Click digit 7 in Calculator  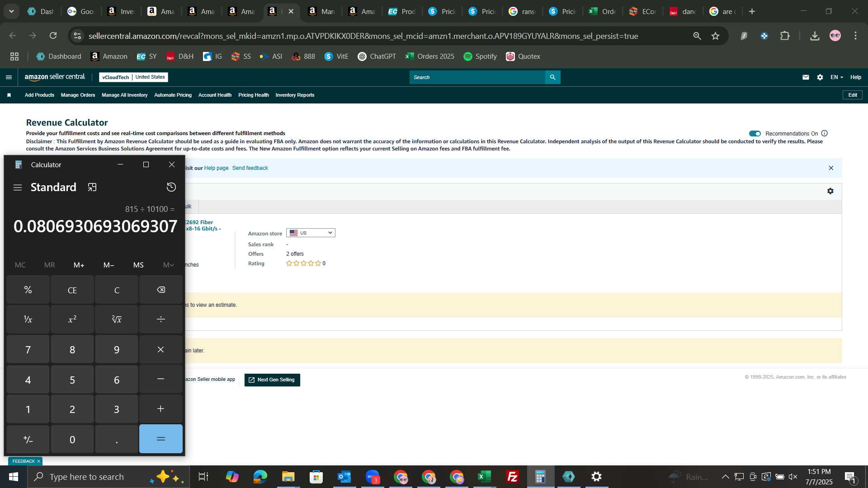point(28,349)
